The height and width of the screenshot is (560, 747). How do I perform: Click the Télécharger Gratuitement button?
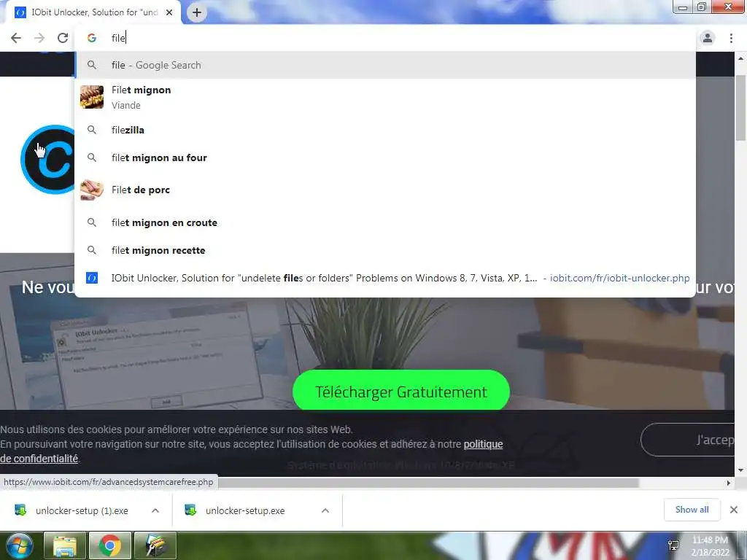point(401,392)
